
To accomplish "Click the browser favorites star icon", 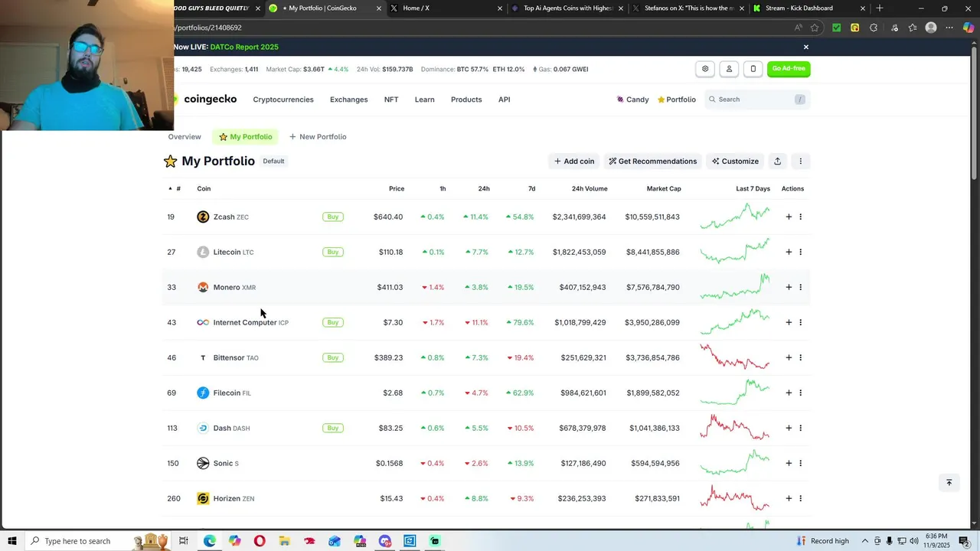I will pyautogui.click(x=815, y=28).
